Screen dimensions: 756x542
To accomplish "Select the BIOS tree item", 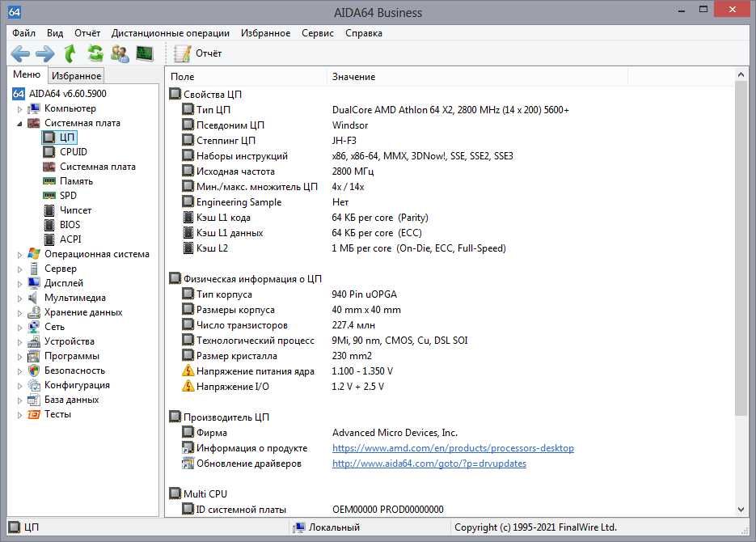I will pyautogui.click(x=70, y=225).
